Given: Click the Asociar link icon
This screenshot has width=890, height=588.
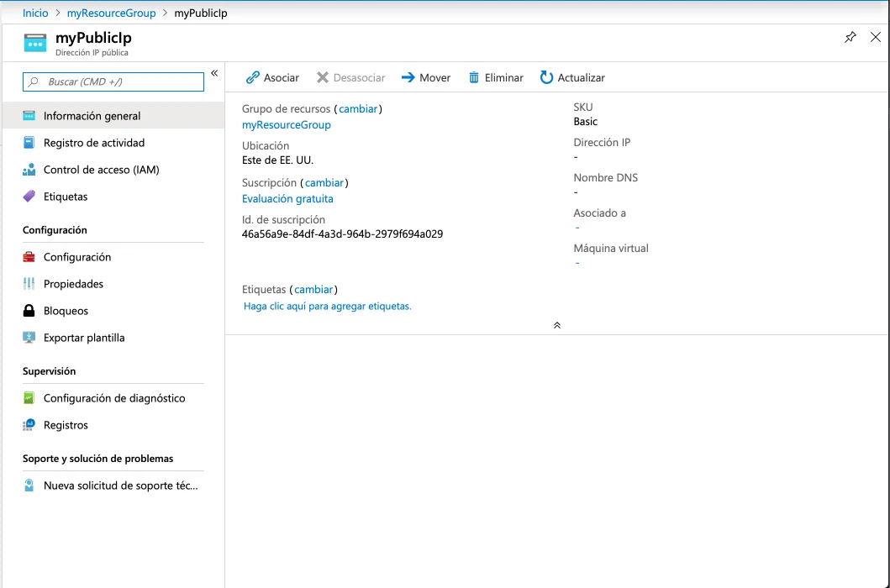Looking at the screenshot, I should 253,78.
